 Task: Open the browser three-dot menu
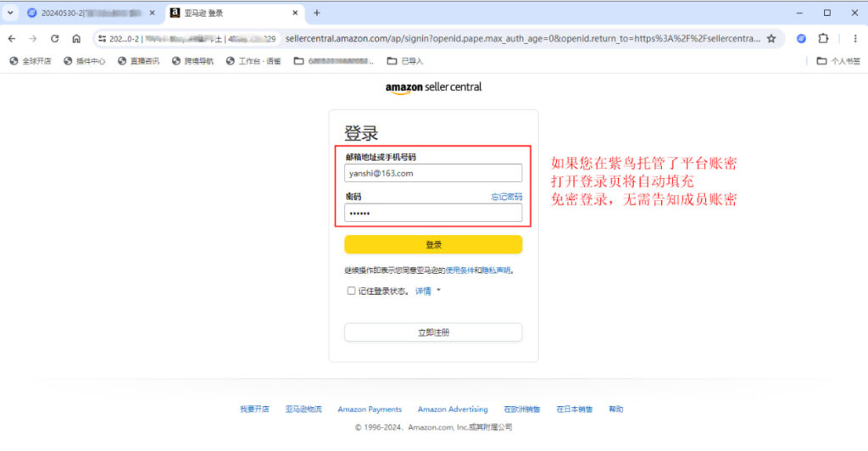(x=854, y=39)
